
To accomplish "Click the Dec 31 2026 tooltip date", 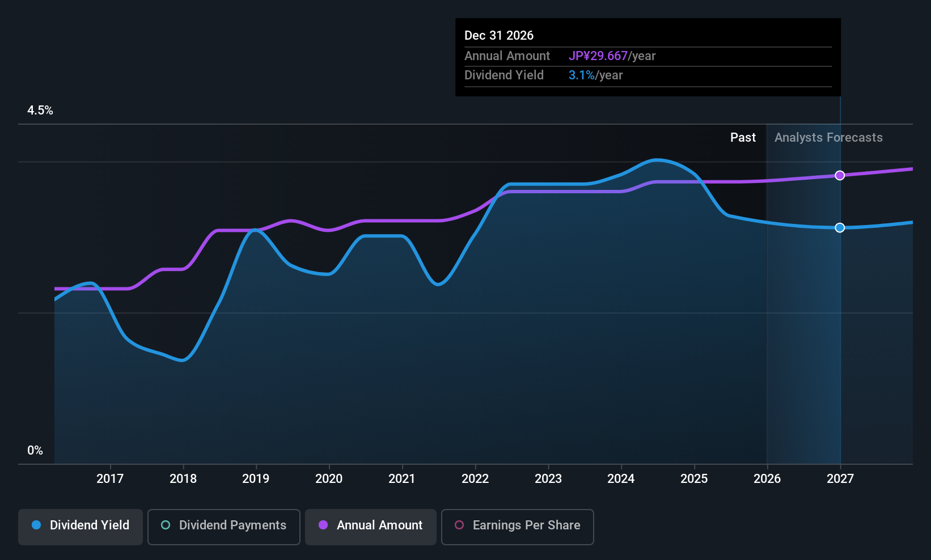I will click(499, 35).
